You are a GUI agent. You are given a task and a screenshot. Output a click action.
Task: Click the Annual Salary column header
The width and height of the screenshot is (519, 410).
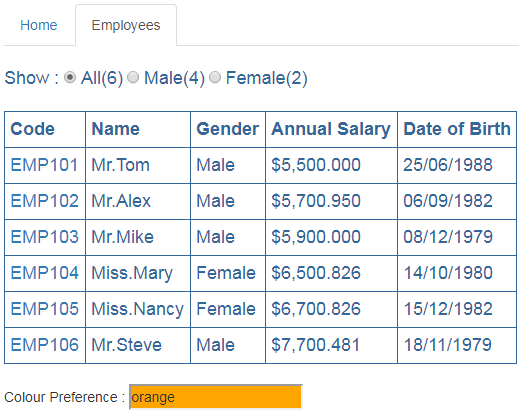tap(331, 129)
